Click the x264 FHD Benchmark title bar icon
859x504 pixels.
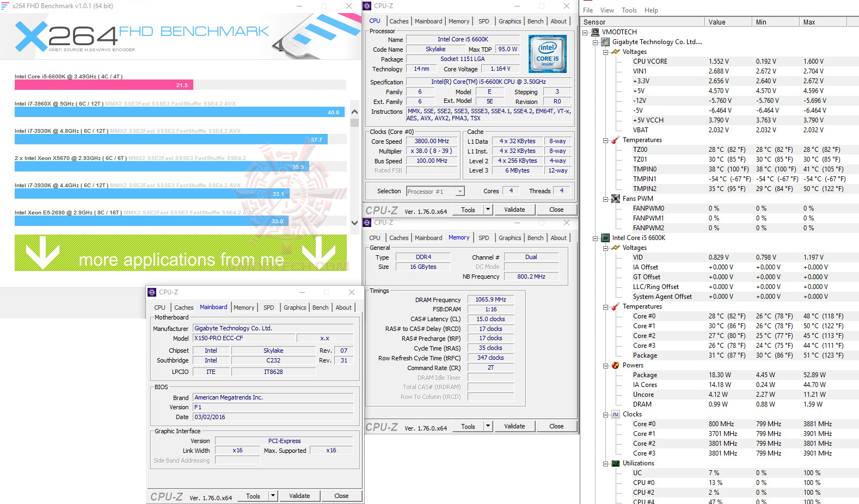click(5, 6)
